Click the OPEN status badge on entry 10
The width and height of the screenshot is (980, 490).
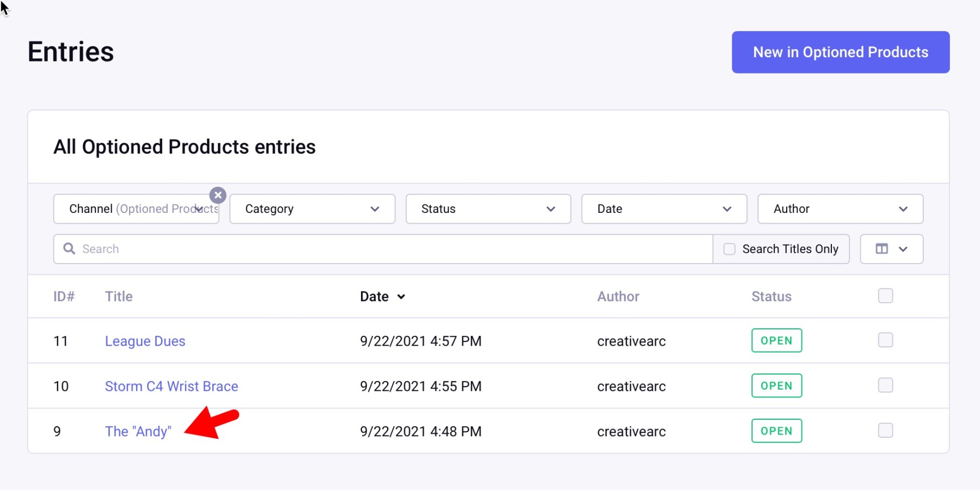(776, 385)
